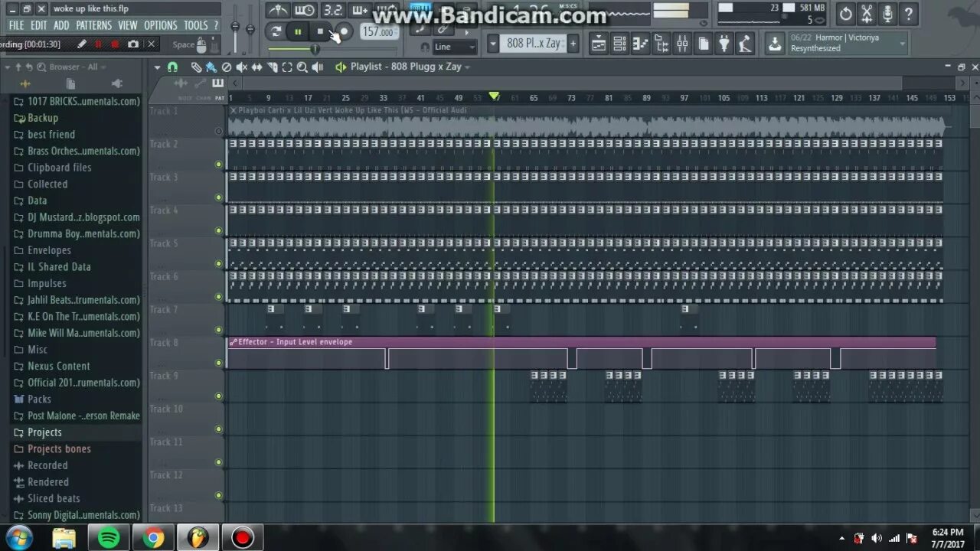Viewport: 980px width, 551px height.
Task: Open the PATTERNS menu
Action: pos(94,25)
